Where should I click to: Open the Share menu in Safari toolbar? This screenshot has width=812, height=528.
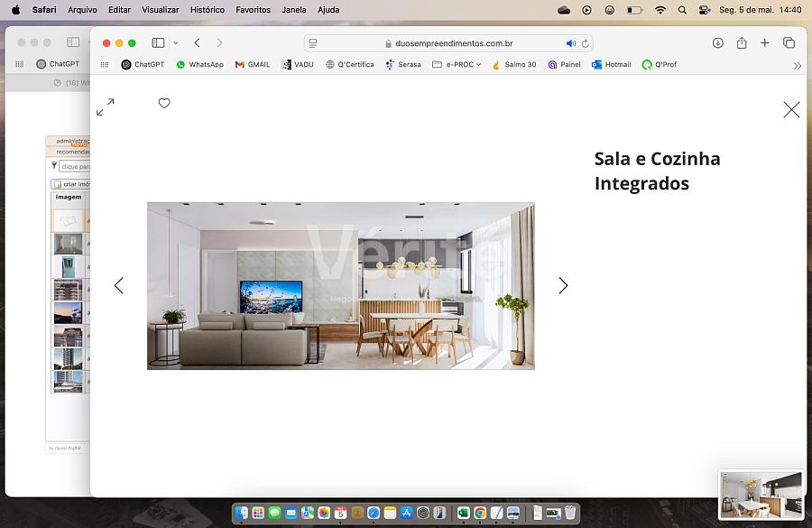pyautogui.click(x=742, y=42)
